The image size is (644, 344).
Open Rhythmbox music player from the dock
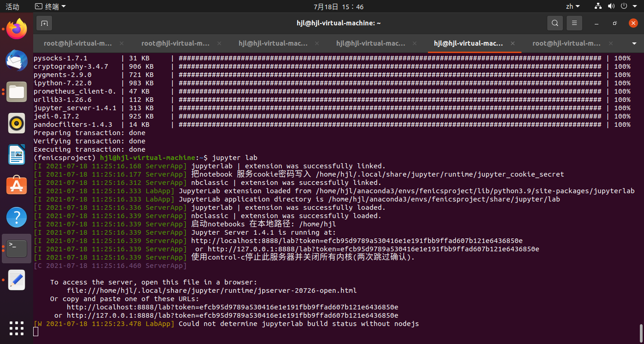[x=16, y=123]
